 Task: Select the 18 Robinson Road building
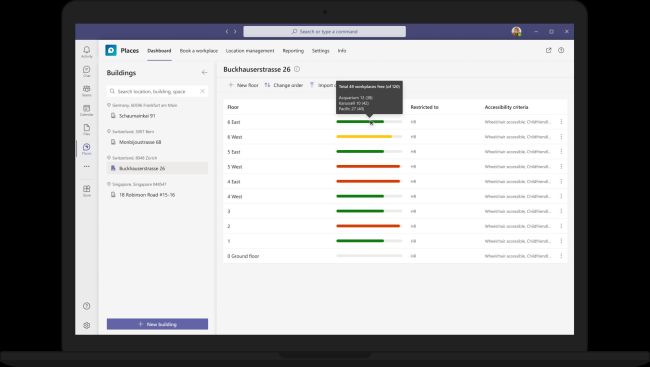(x=158, y=195)
